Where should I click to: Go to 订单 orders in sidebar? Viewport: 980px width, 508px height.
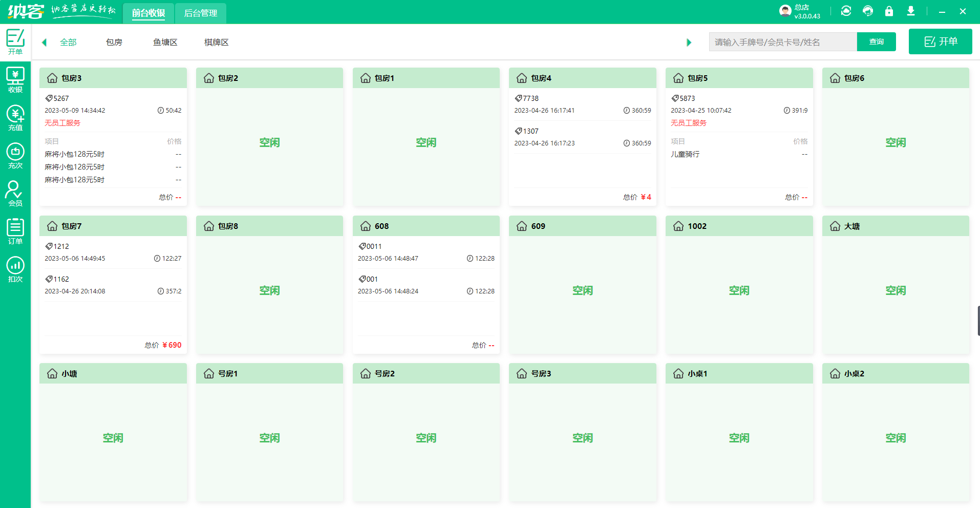15,231
